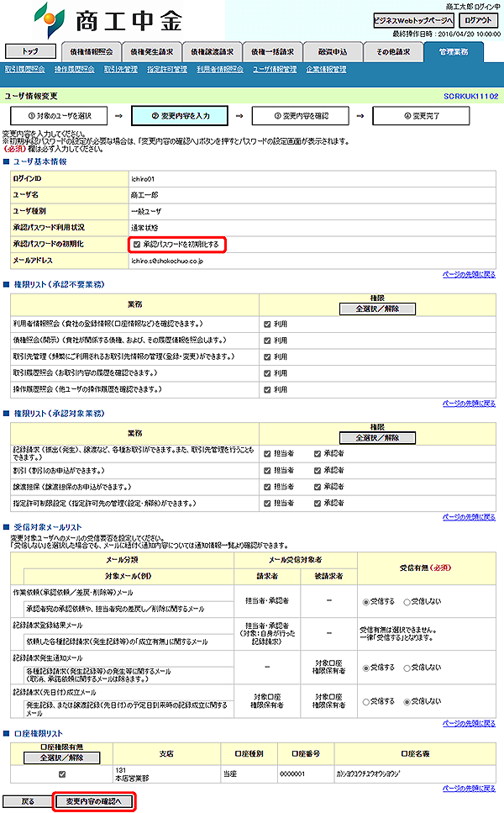
Task: Click the email address ichiro.s@shokochukin.co.jp
Action: pos(167,261)
